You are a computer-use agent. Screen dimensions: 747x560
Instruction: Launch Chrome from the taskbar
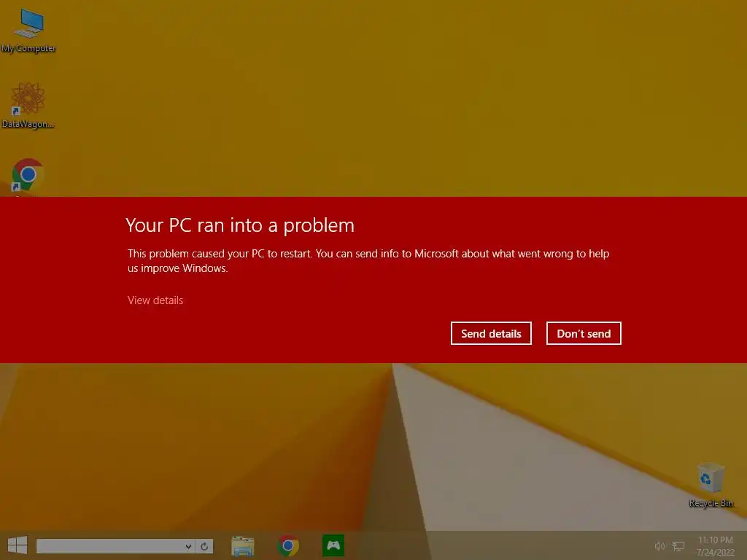click(287, 545)
